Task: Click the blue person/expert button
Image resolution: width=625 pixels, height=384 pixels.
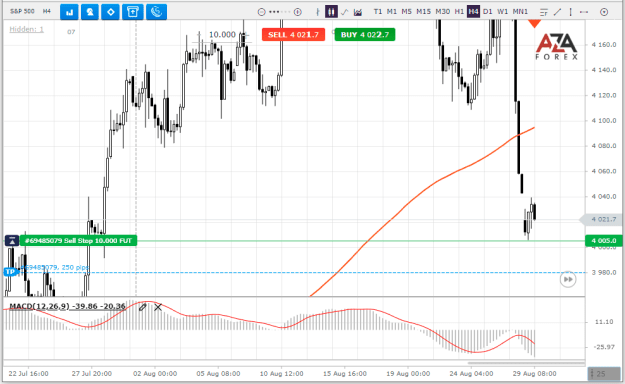Action: 90,12
